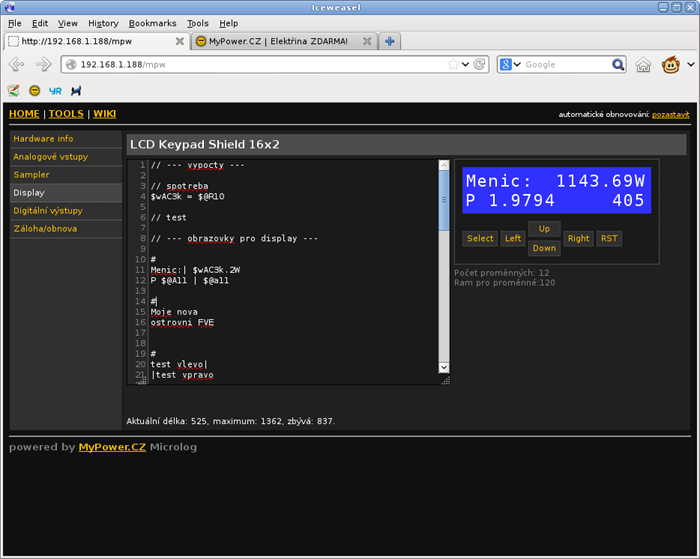The image size is (700, 559).
Task: Click the monkey face toolbar icon
Action: 673,64
